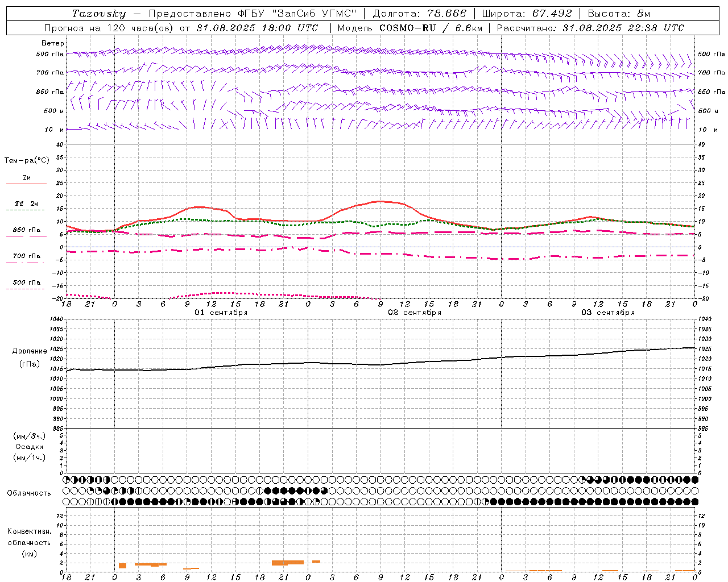The width and height of the screenshot is (728, 582).
Task: Click the "(км)" convective height unit label
Action: point(29,554)
